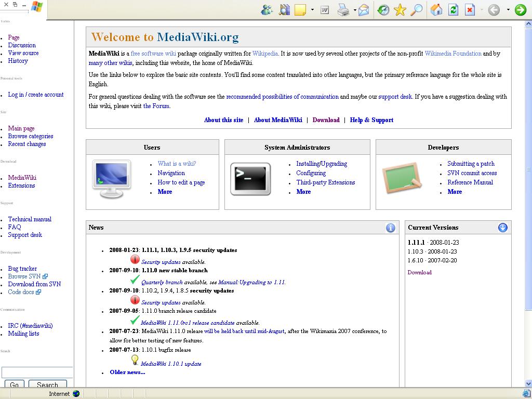This screenshot has width=532, height=399.
Task: Open What is a wiki? link
Action: [x=177, y=164]
